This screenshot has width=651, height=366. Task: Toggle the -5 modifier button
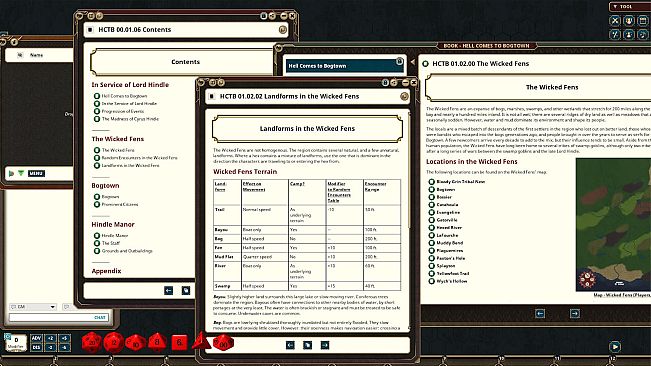point(64,347)
